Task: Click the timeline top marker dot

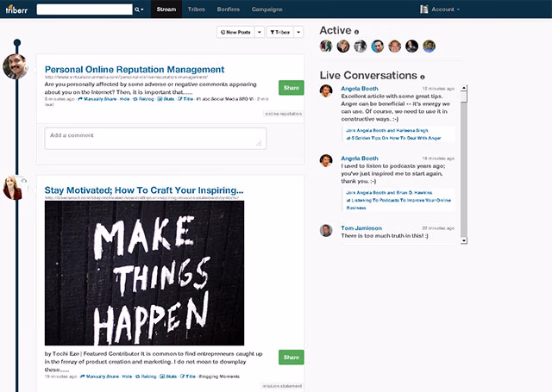Action: [17, 43]
